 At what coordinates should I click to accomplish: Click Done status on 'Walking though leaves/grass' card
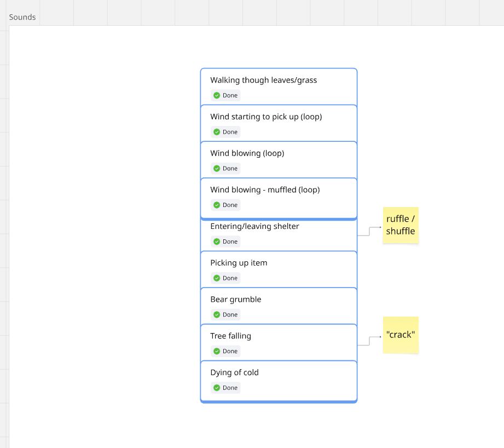pyautogui.click(x=225, y=95)
